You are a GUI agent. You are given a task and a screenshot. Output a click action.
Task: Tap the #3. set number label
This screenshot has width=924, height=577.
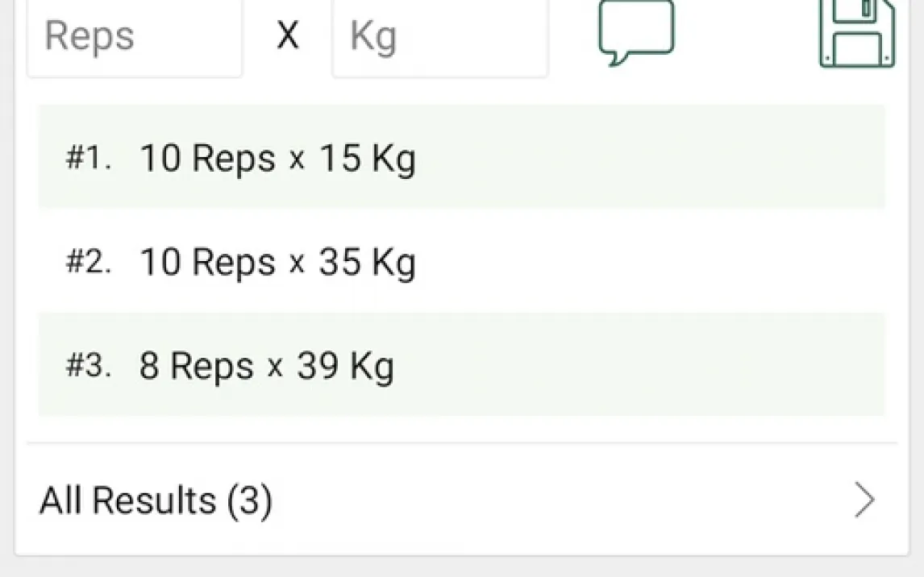89,366
